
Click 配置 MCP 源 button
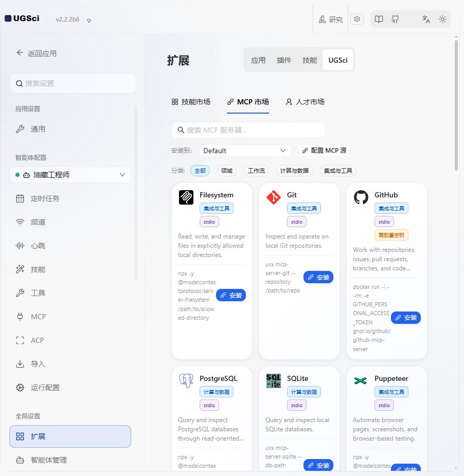coord(324,151)
